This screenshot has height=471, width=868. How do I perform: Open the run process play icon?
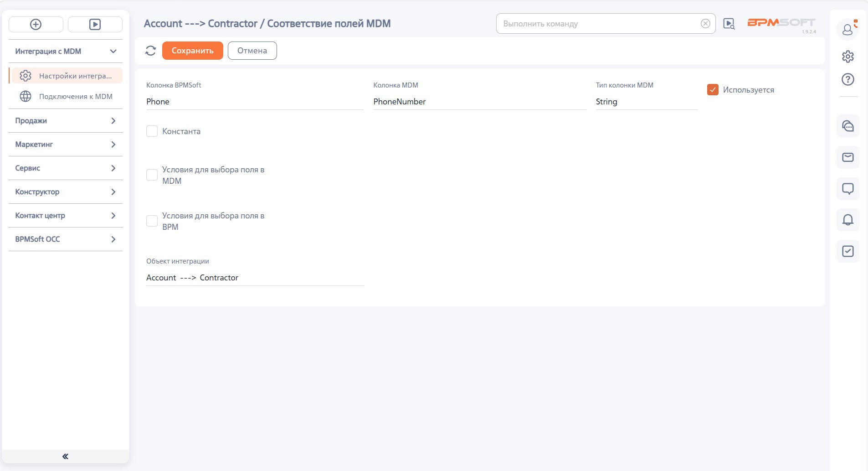coord(95,24)
